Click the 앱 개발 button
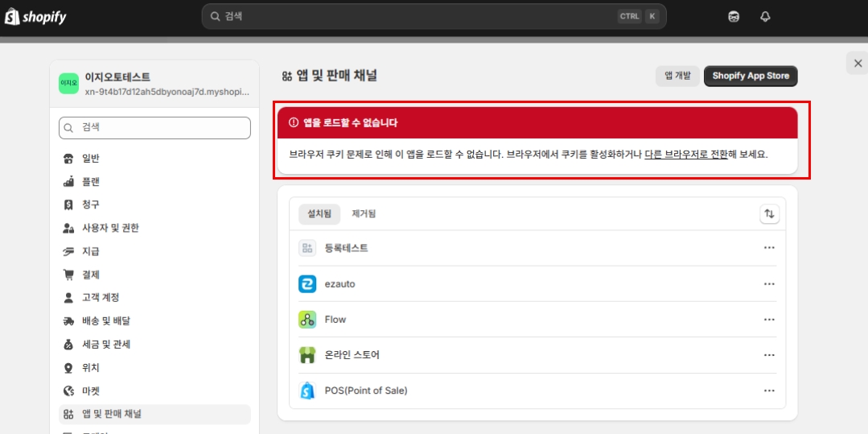Screen dimensions: 868x434 click(677, 76)
